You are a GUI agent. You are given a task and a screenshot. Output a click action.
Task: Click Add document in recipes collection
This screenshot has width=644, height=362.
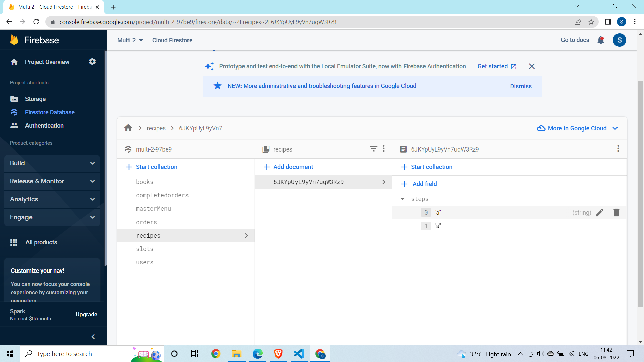point(288,167)
